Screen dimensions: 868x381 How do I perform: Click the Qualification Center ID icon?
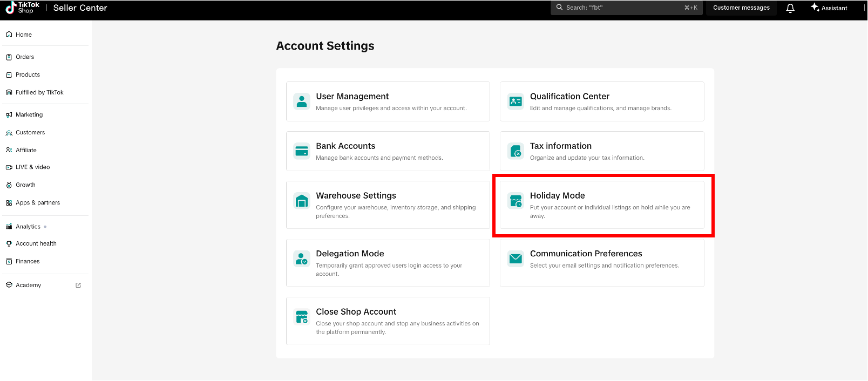516,101
